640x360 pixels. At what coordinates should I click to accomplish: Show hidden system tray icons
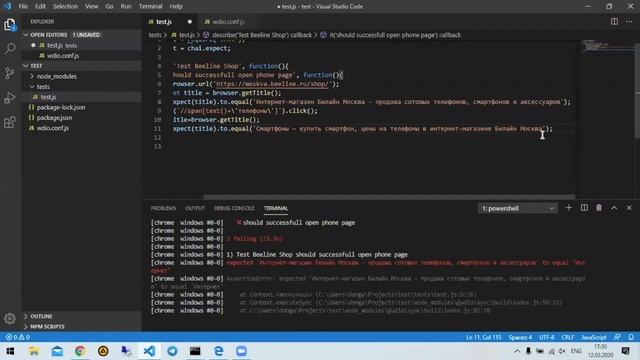click(517, 351)
